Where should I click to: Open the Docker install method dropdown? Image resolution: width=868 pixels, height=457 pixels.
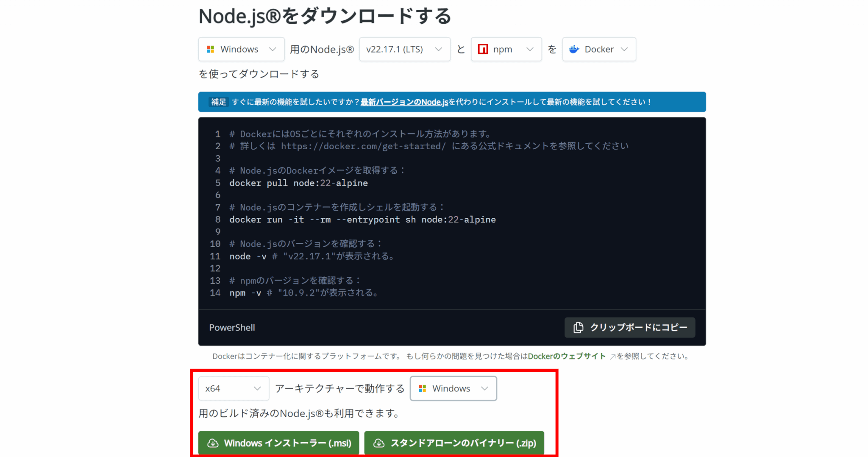599,49
